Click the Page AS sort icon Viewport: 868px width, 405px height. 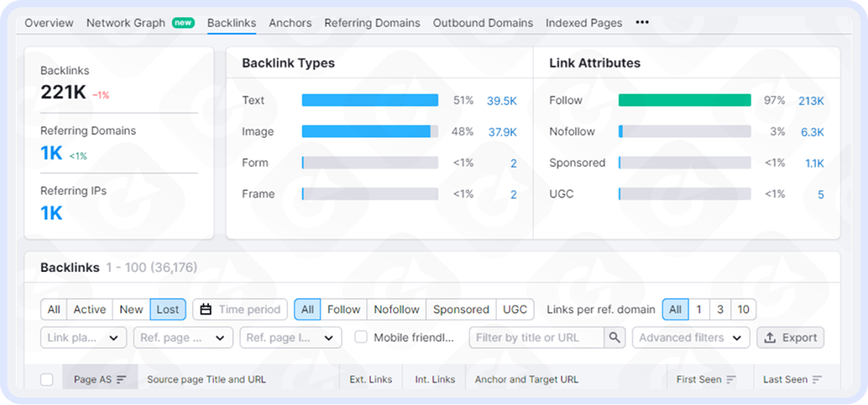pos(121,380)
